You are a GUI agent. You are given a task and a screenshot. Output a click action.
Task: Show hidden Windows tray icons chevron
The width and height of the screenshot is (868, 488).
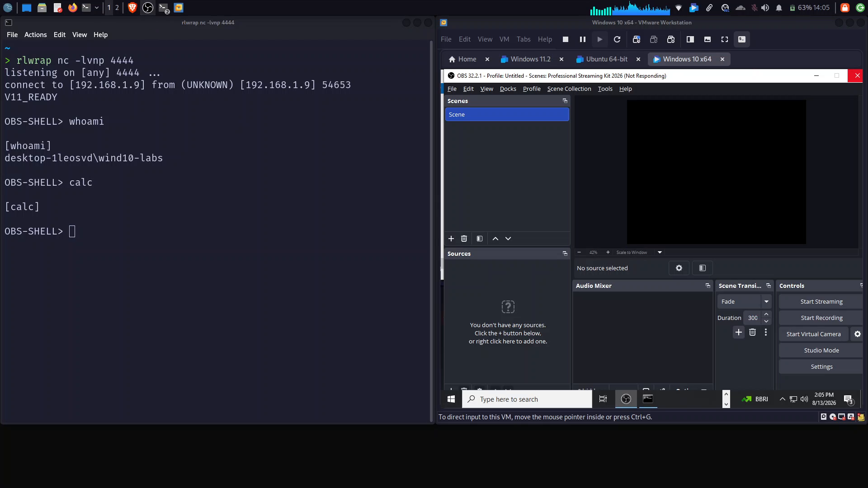click(782, 399)
